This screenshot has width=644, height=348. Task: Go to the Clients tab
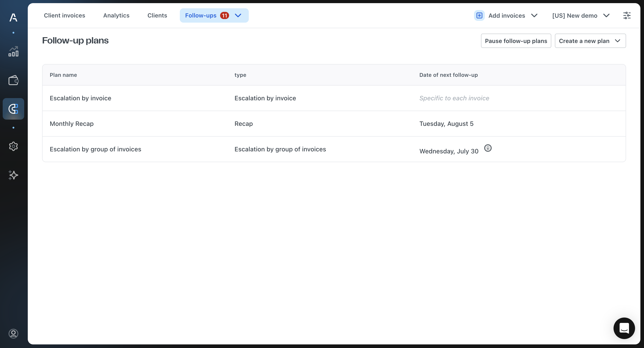157,15
